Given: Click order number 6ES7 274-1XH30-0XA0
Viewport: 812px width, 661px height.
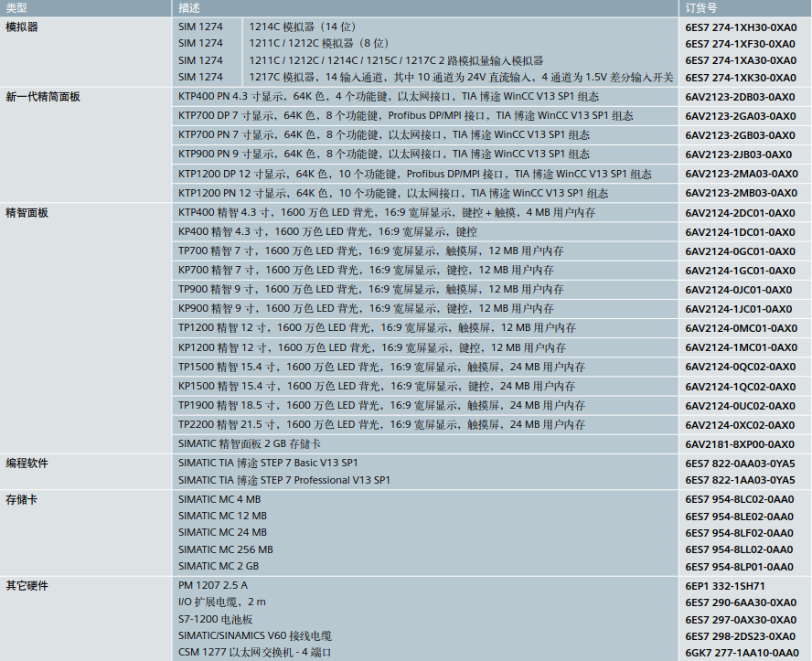Looking at the screenshot, I should point(741,27).
